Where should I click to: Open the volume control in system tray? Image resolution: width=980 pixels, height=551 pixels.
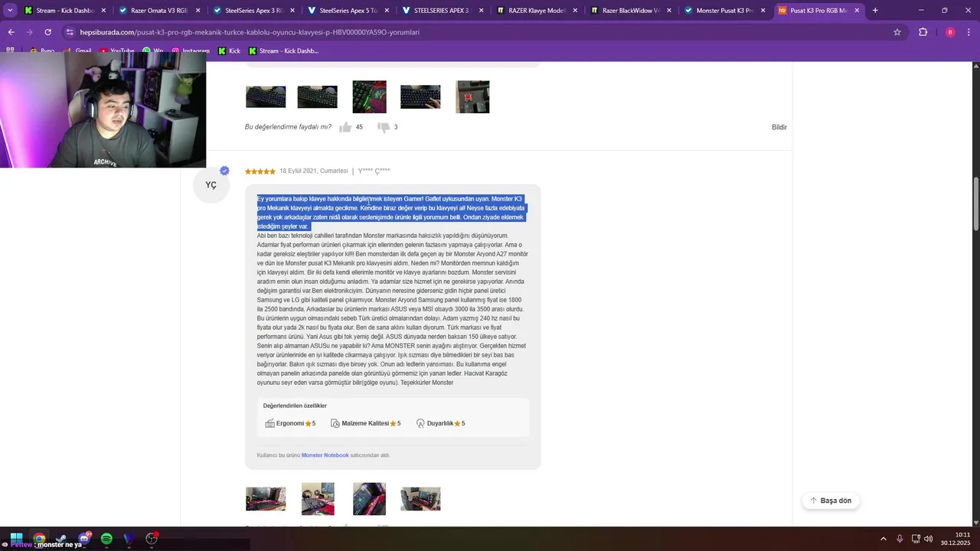tap(928, 539)
